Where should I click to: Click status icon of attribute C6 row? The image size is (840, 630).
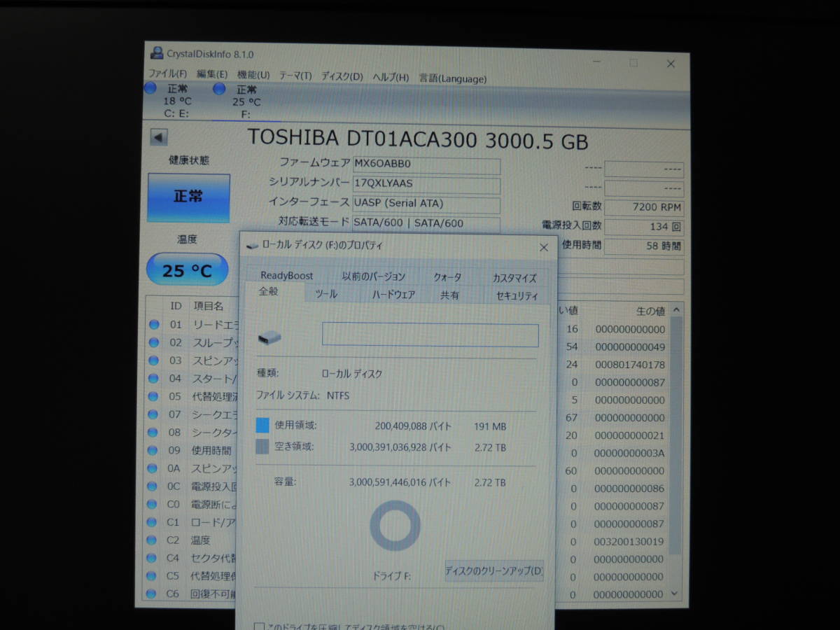[152, 594]
